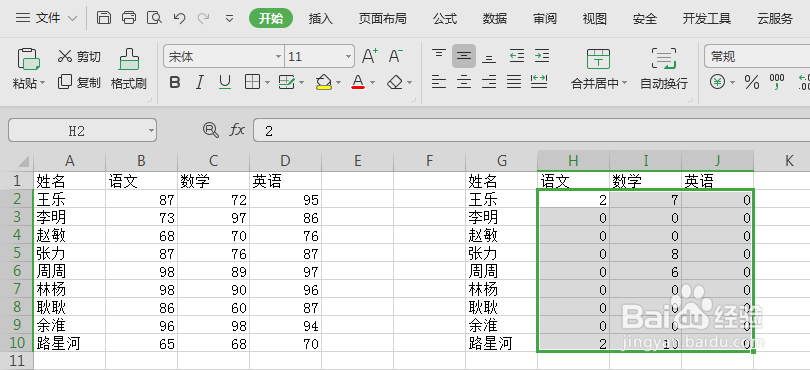Click the eraser clear-format icon
Image resolution: width=810 pixels, height=370 pixels.
pyautogui.click(x=395, y=82)
